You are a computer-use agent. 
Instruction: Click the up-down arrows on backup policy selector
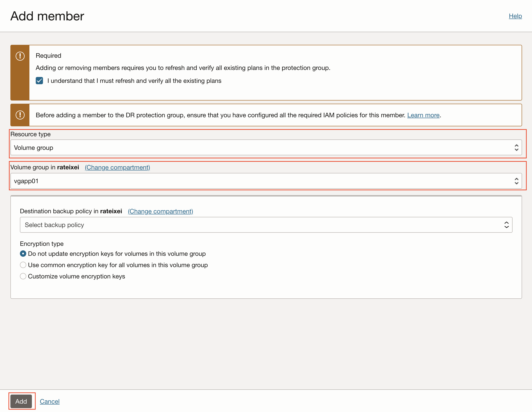[506, 225]
